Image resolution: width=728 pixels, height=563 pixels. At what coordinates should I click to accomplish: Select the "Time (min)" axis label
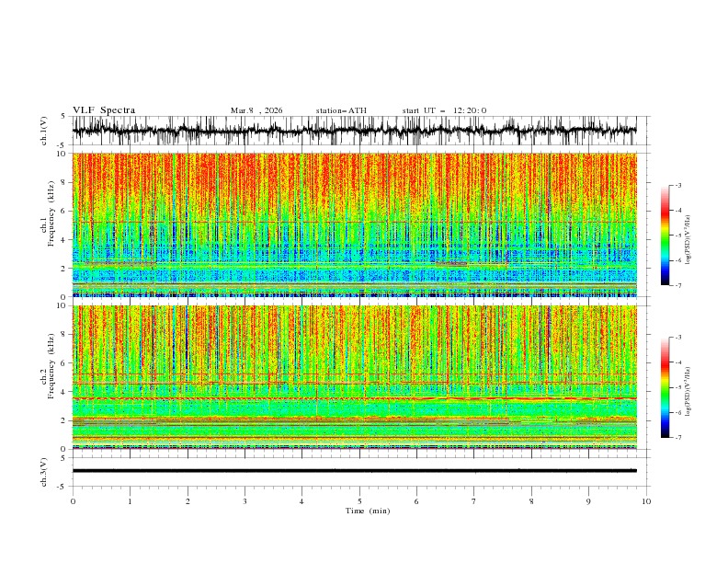coord(368,511)
